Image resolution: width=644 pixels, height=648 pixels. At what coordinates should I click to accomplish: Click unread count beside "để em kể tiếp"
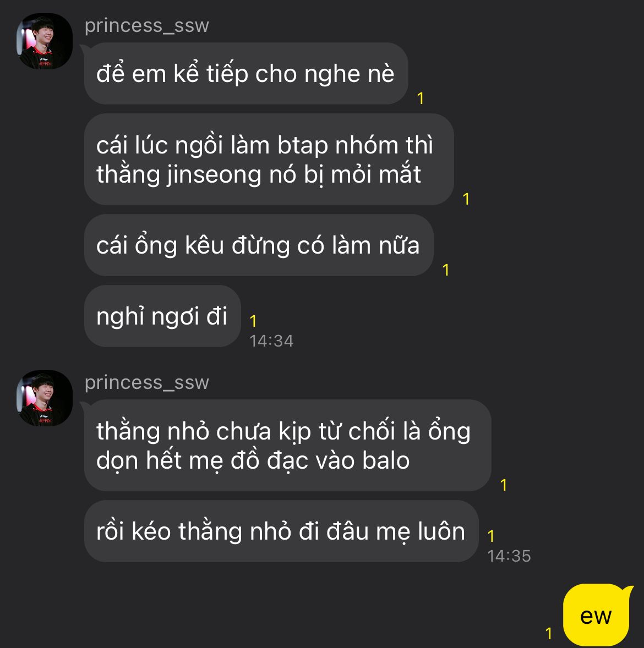point(420,98)
